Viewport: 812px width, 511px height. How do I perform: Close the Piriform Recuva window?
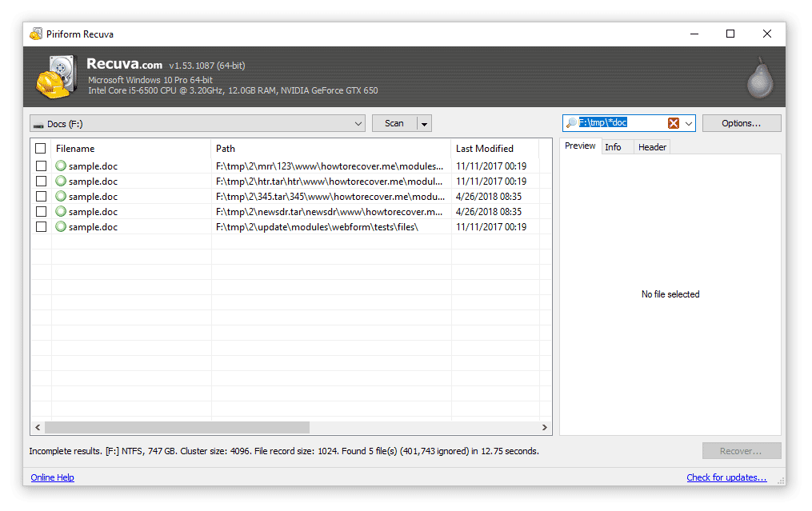click(x=767, y=34)
